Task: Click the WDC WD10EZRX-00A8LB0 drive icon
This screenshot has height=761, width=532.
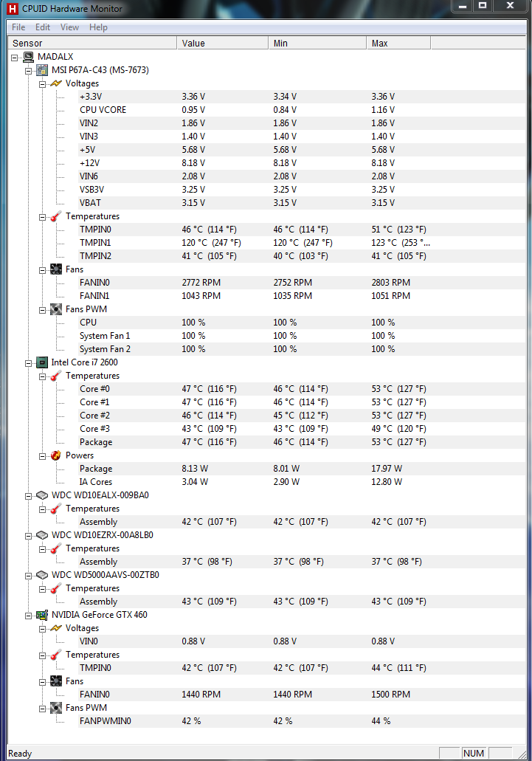Action: (42, 535)
